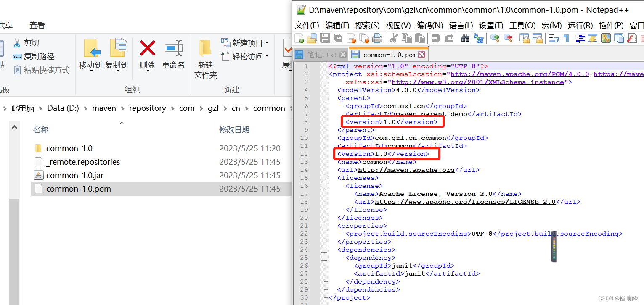The image size is (644, 305).
Task: Collapse the project fold marker on line 3
Action: point(324,82)
